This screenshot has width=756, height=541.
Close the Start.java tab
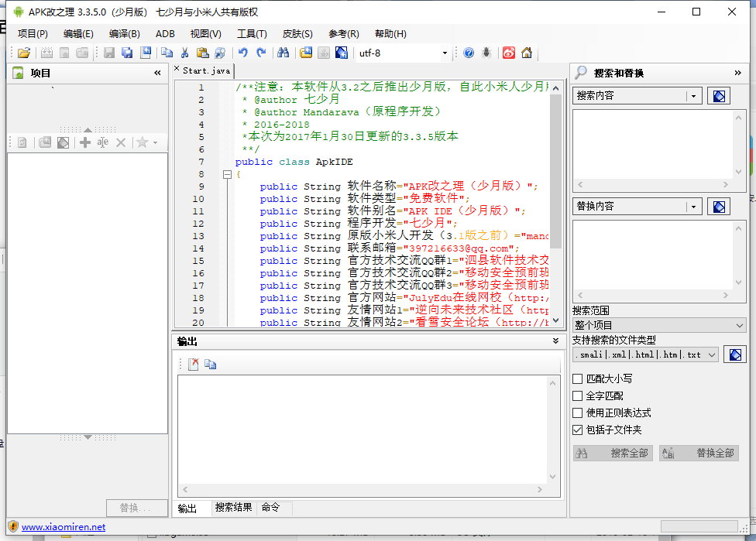pyautogui.click(x=177, y=68)
